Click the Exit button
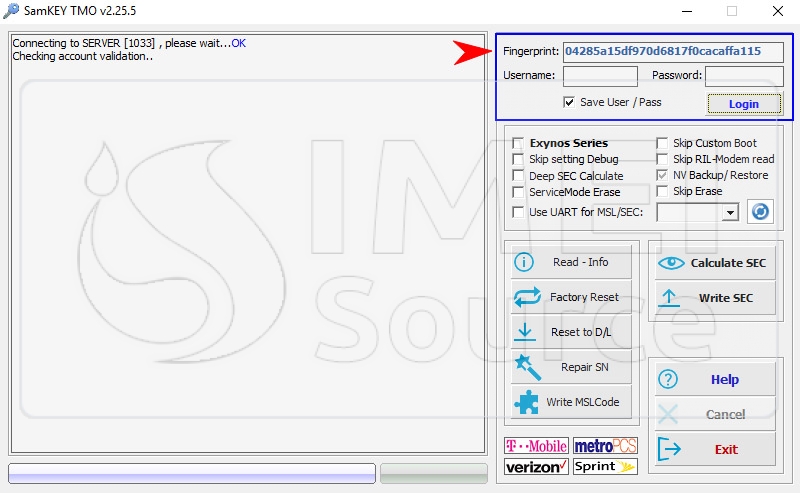Image resolution: width=800 pixels, height=493 pixels. (x=716, y=449)
